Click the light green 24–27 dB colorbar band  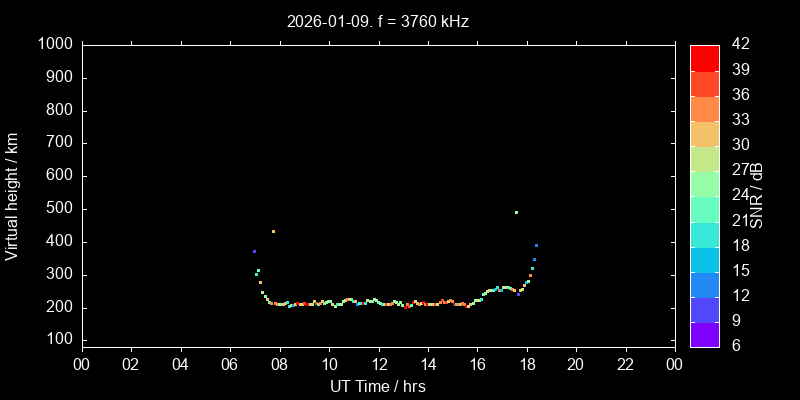pos(705,183)
